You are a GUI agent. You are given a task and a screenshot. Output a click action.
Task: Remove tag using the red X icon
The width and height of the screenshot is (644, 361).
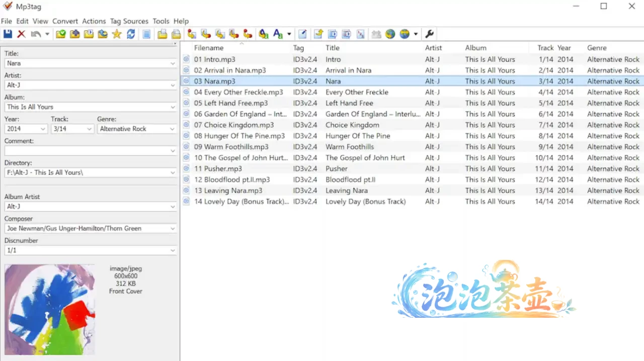click(x=21, y=34)
